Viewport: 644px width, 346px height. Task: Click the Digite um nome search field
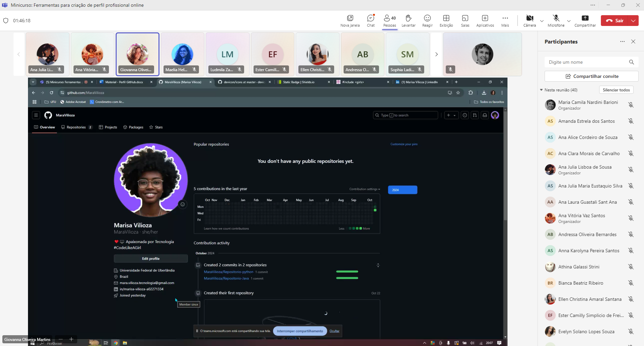(591, 62)
